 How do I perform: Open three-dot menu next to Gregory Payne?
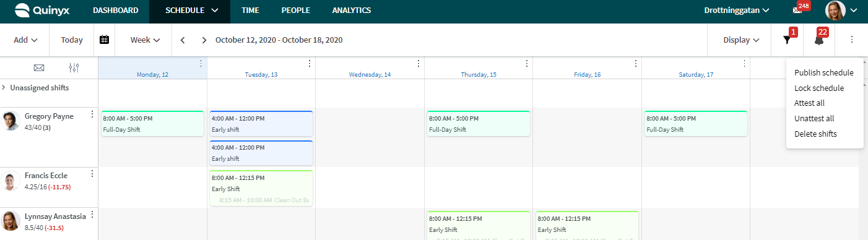[92, 114]
